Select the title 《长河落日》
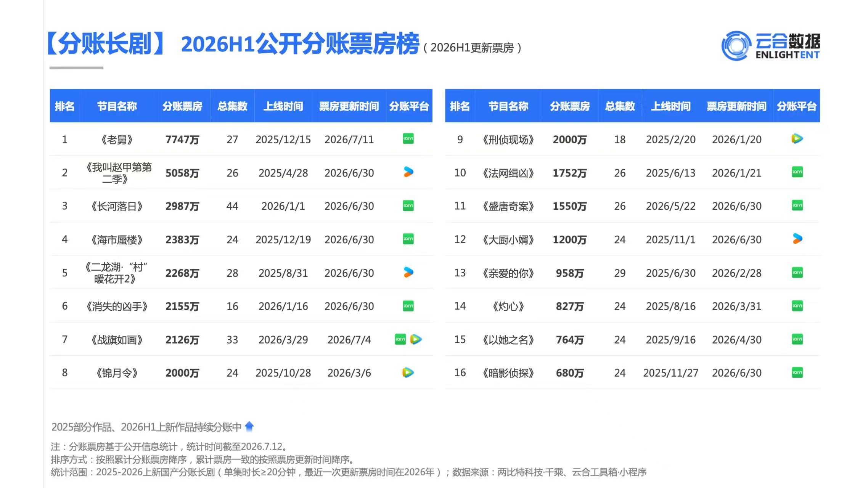 click(x=117, y=206)
